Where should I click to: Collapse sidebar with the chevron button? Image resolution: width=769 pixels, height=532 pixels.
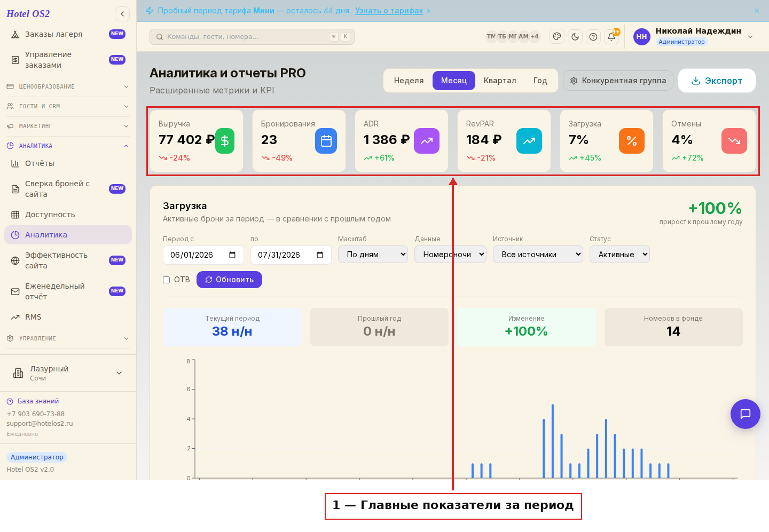click(122, 14)
